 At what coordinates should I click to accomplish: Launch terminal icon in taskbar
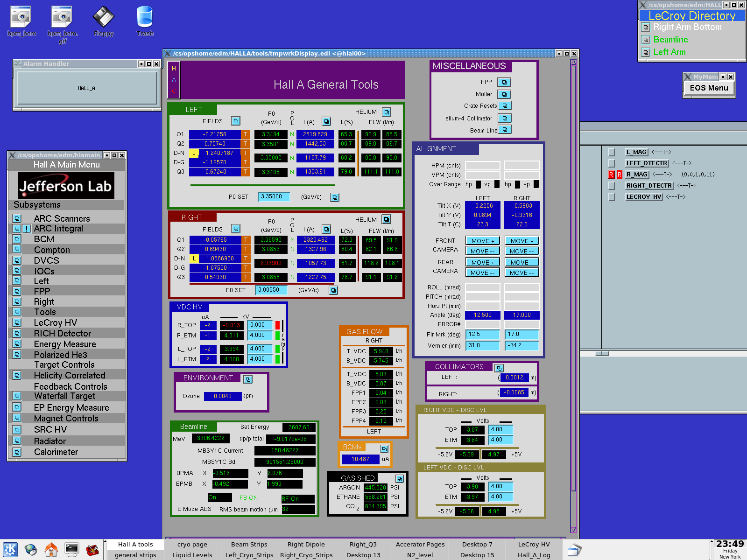point(72,550)
